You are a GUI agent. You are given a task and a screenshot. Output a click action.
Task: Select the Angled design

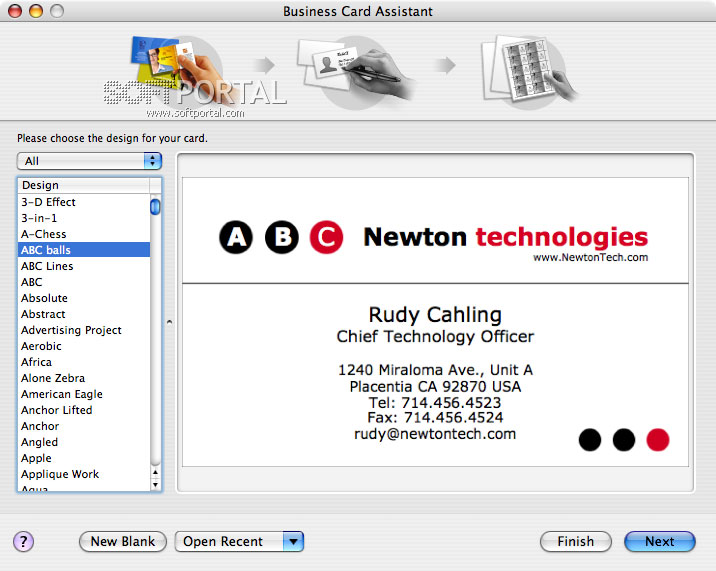pos(84,442)
